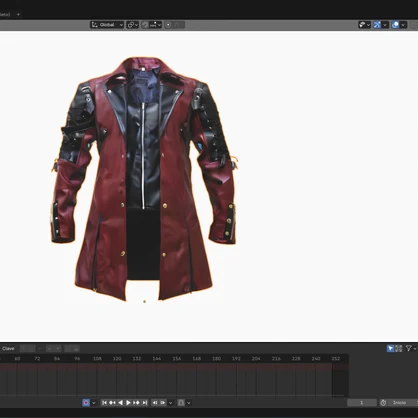Viewport: 418px width, 418px height.
Task: Jump to the end frame
Action: tap(145, 403)
